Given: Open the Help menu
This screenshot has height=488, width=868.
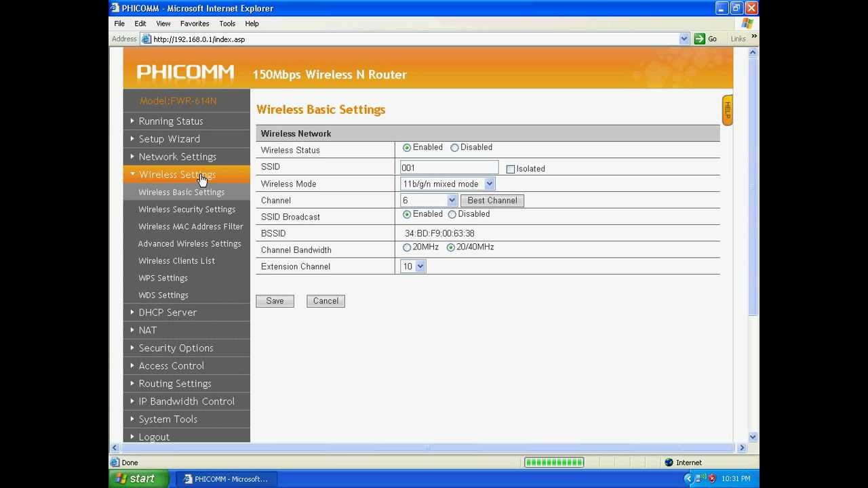Looking at the screenshot, I should [x=252, y=23].
